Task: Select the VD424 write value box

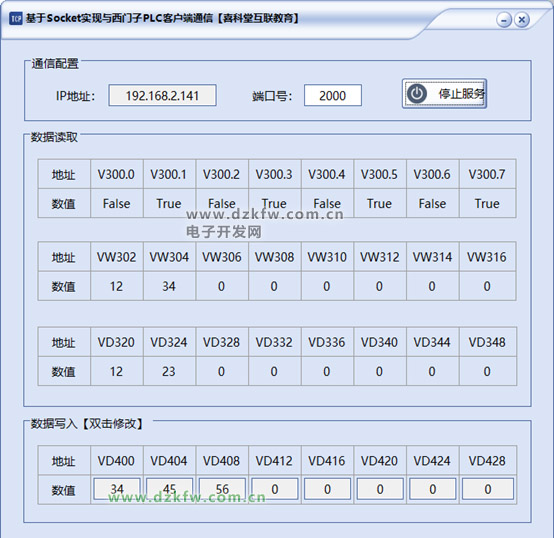Action: (x=433, y=489)
